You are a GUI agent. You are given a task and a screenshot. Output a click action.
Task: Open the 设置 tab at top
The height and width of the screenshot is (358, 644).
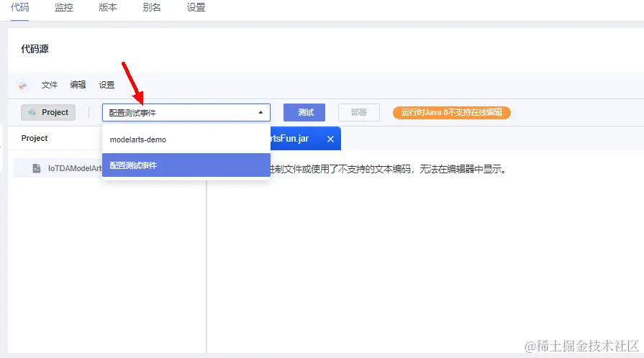coord(196,7)
